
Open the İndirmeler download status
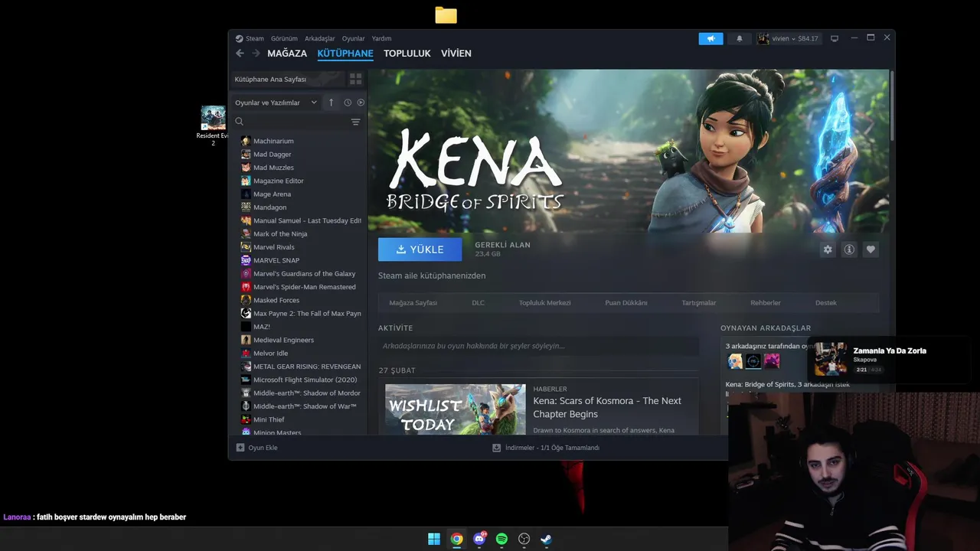[x=546, y=448]
